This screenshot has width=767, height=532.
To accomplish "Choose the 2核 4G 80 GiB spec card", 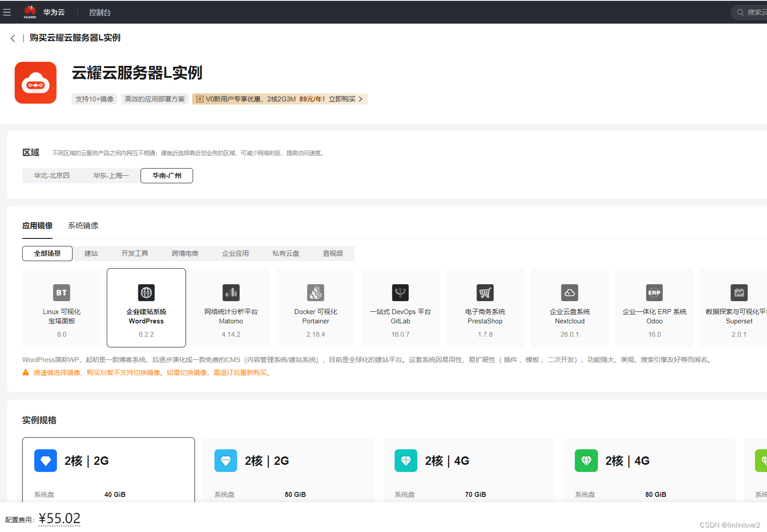I will (650, 470).
